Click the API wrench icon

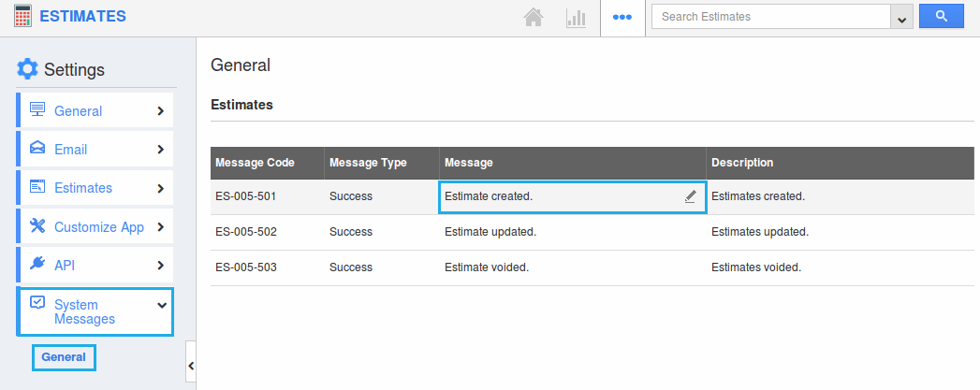[37, 265]
